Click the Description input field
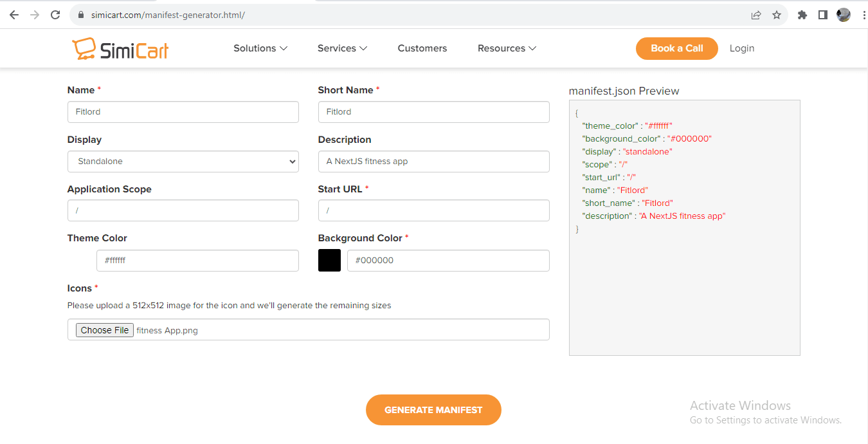Screen dimensions: 868x444 433,162
